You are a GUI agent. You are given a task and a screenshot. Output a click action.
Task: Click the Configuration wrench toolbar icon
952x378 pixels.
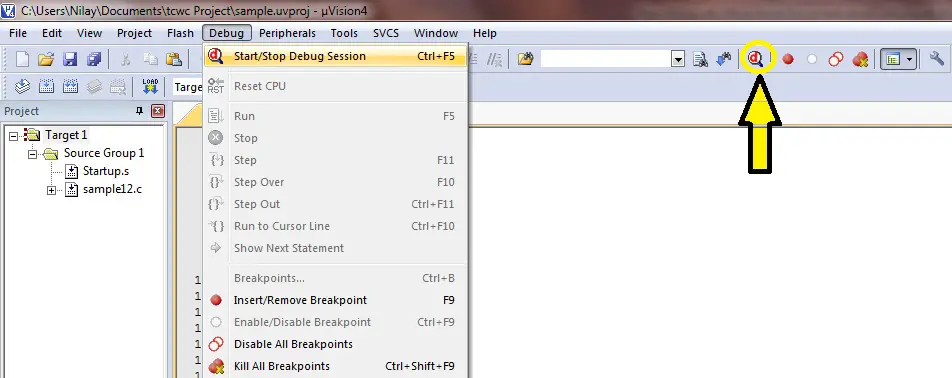[x=937, y=59]
